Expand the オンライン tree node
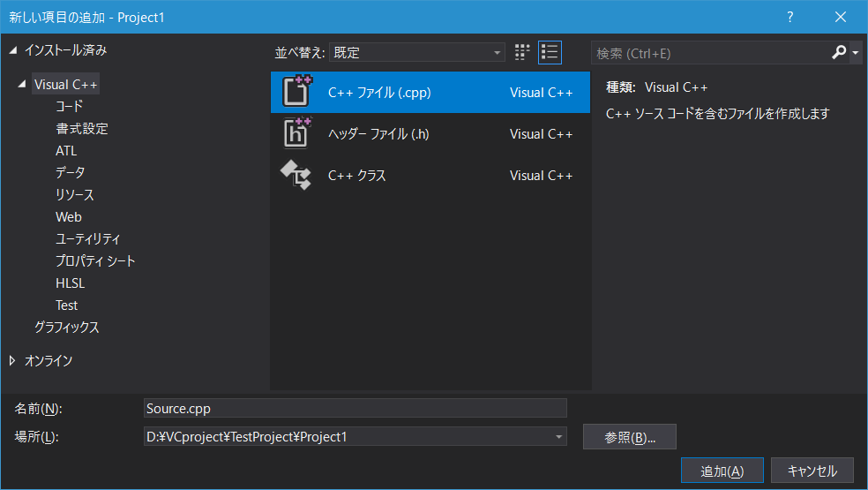868x490 pixels. 12,361
